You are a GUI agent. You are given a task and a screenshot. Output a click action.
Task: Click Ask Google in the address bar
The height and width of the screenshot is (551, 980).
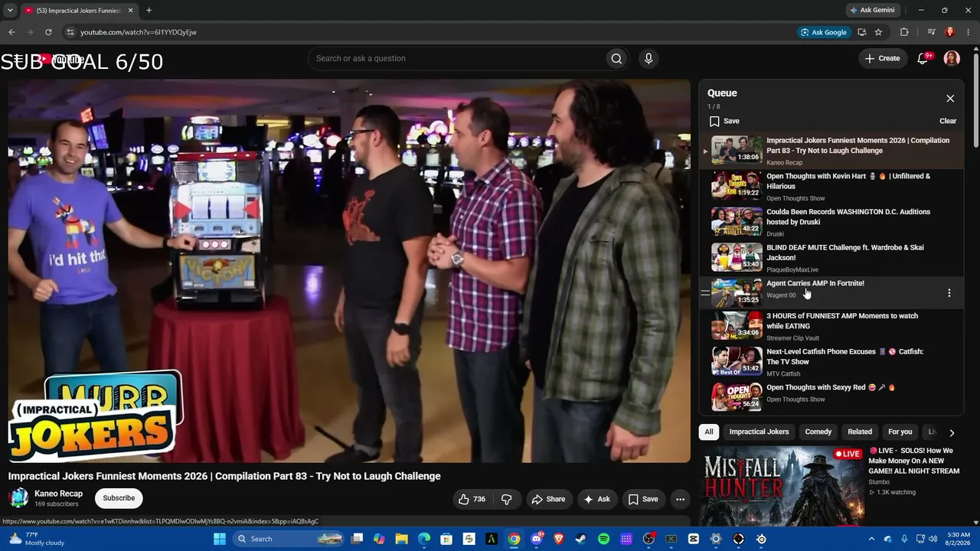[x=824, y=32]
